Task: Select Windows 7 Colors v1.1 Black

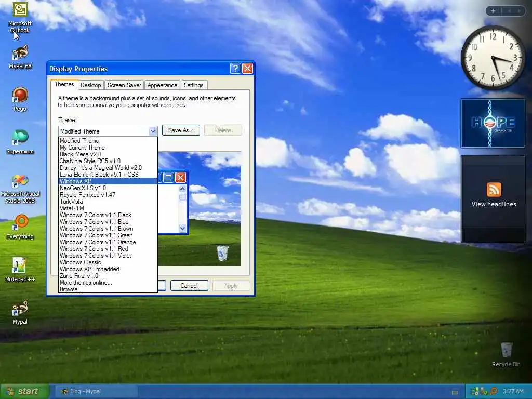Action: [108, 215]
